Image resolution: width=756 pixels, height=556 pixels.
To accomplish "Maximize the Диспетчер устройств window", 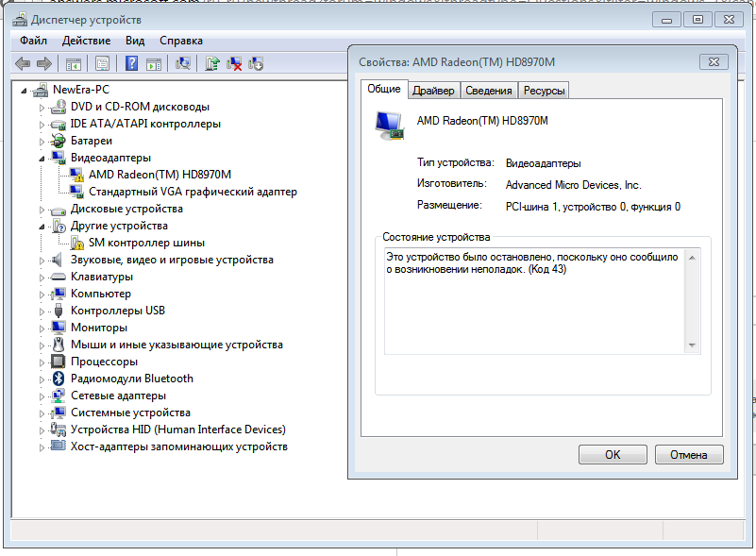I will 697,19.
